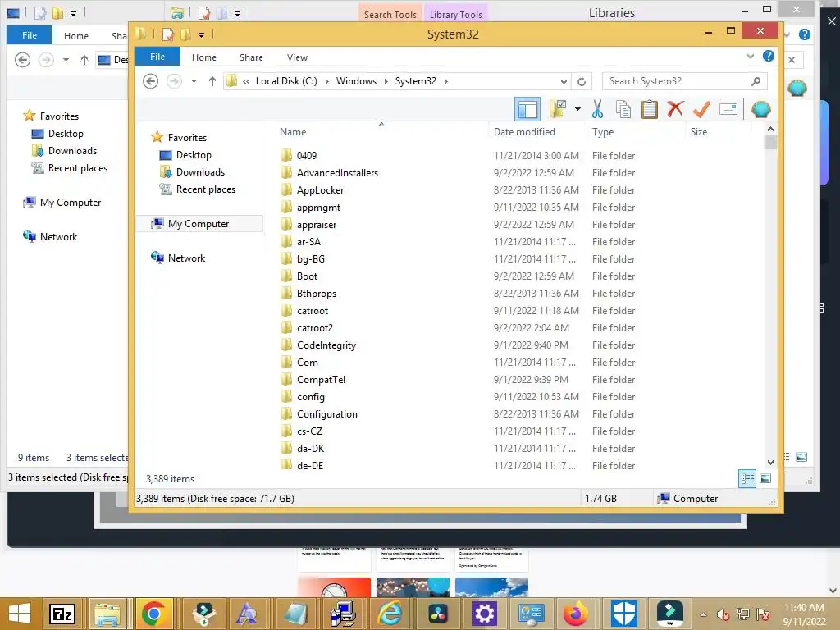Click the blue shell icon in System32 toolbar
Viewport: 840px width, 630px height.
(760, 109)
